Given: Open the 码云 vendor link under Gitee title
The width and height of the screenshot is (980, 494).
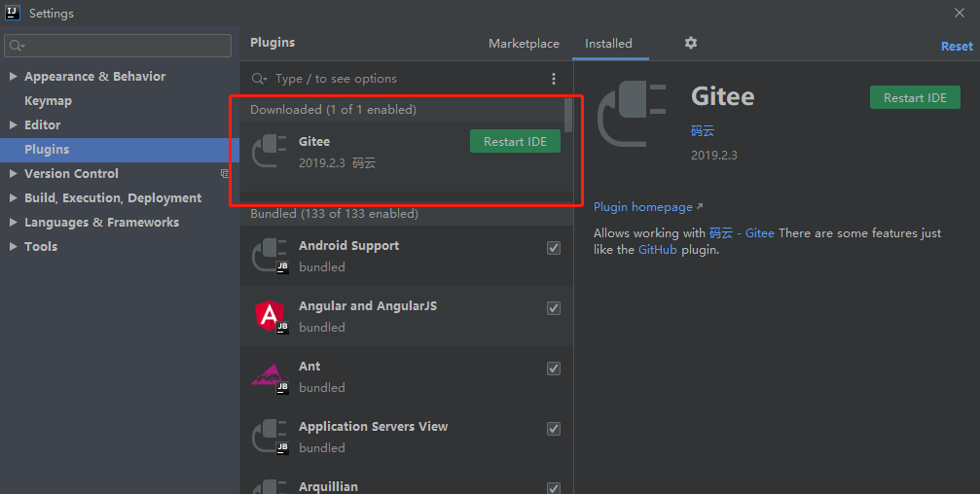Looking at the screenshot, I should pyautogui.click(x=703, y=130).
